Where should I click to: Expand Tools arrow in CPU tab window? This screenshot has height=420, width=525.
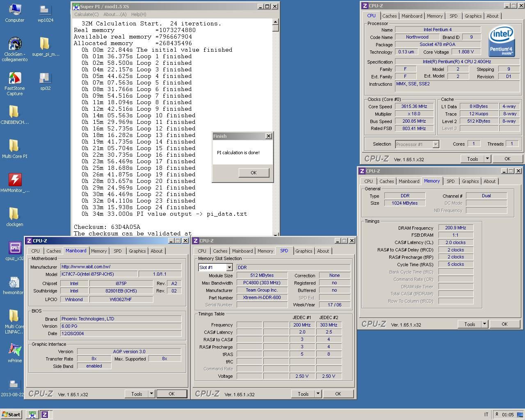487,159
